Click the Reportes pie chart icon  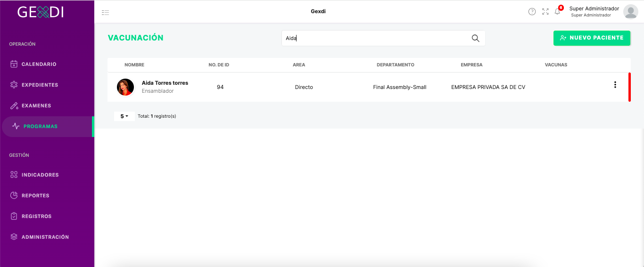[14, 195]
